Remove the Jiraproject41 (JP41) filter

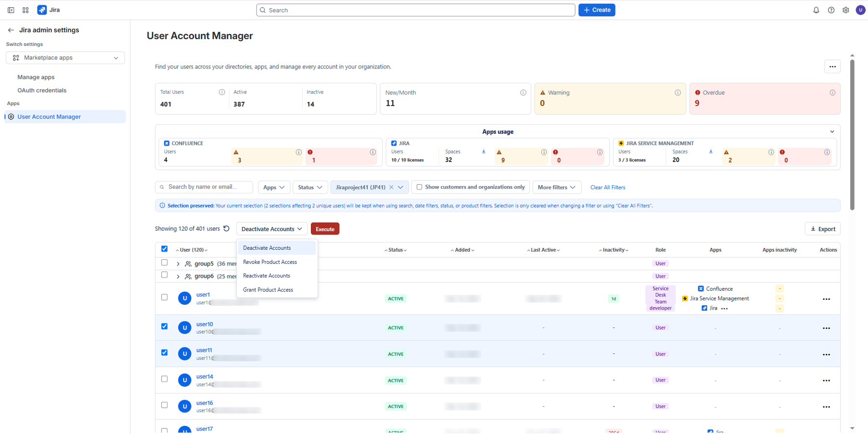(x=391, y=187)
